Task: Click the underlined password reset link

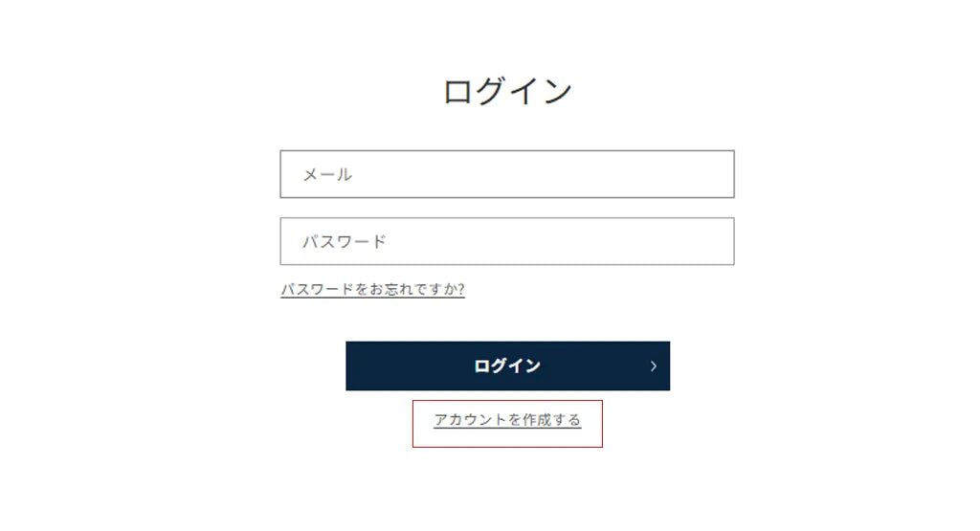Action: click(x=372, y=289)
